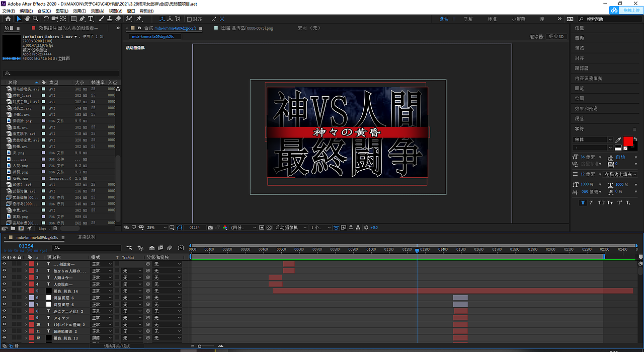Screen dimensions: 644x352
Task: Select the Pen tool
Action: 82,19
